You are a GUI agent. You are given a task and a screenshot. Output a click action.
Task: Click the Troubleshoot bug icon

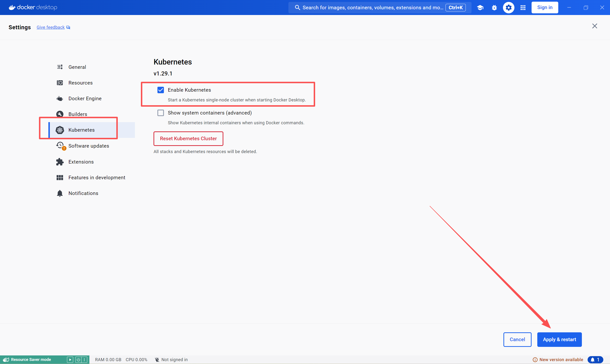pyautogui.click(x=494, y=7)
